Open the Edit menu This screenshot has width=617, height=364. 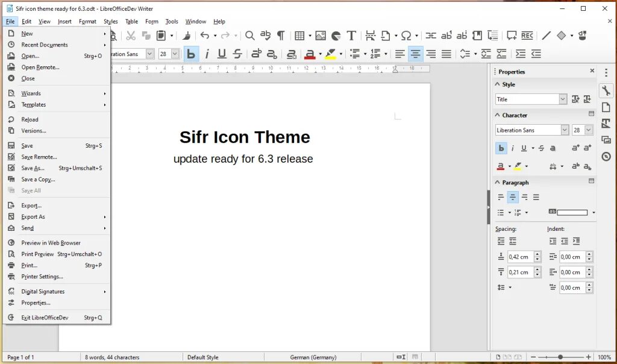click(27, 22)
